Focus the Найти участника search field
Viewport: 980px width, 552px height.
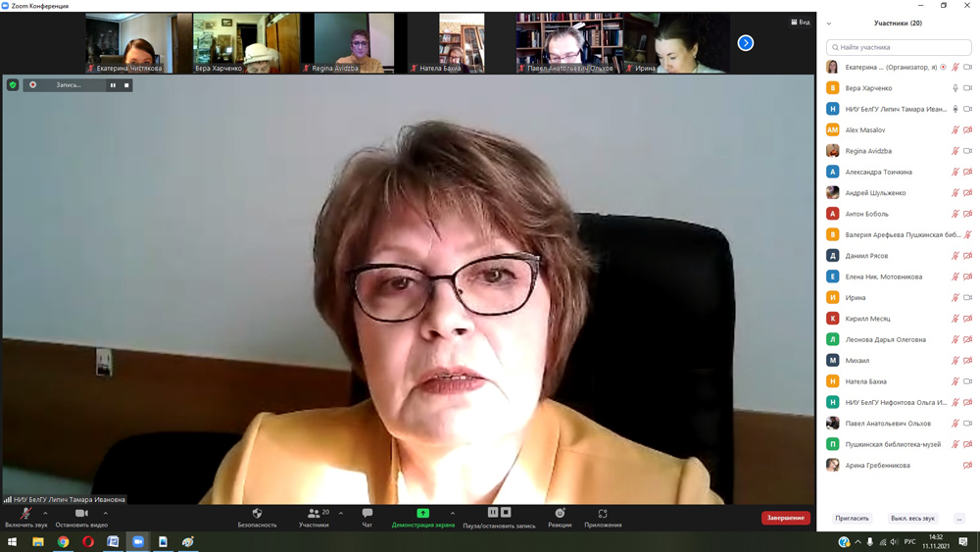click(x=898, y=47)
